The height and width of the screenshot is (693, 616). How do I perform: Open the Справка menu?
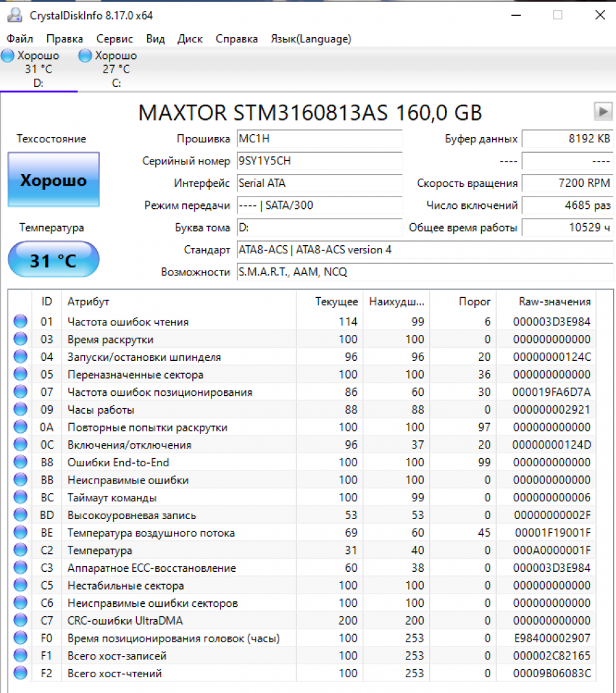click(237, 39)
